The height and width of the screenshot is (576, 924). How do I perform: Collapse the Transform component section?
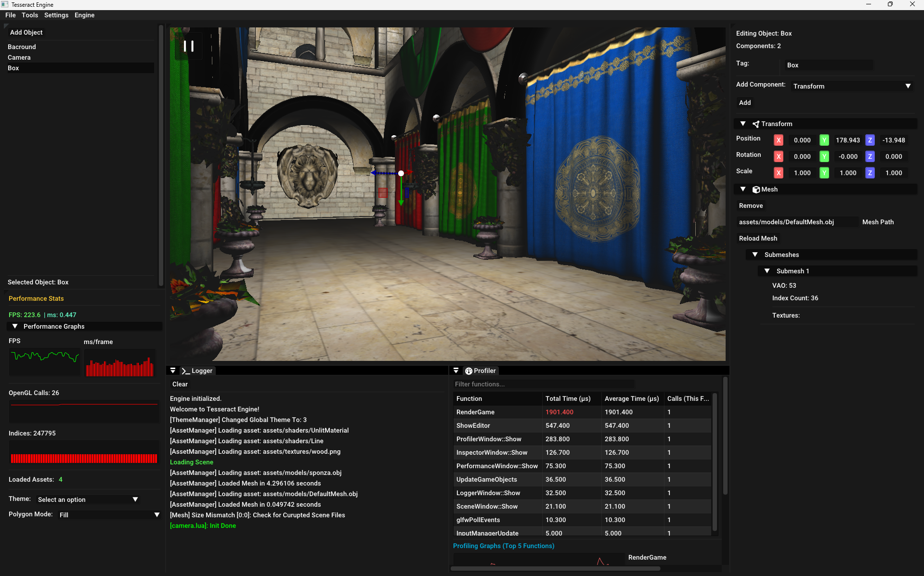pyautogui.click(x=743, y=124)
